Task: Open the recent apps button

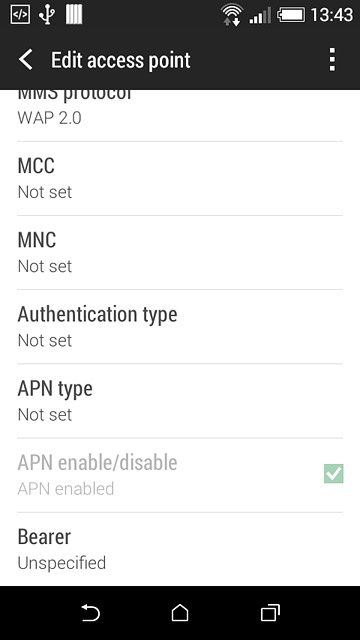Action: click(x=270, y=613)
